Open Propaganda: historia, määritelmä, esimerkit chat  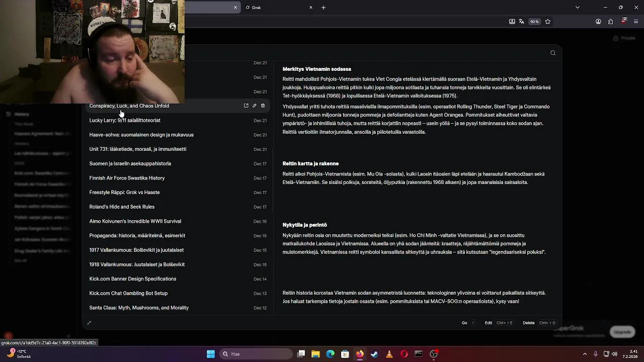pyautogui.click(x=137, y=236)
